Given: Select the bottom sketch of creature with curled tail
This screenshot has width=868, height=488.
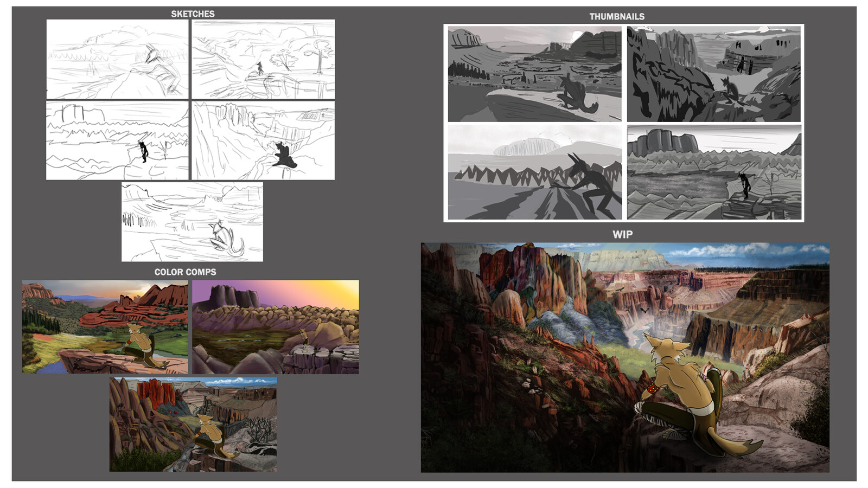Looking at the screenshot, I should point(192,222).
